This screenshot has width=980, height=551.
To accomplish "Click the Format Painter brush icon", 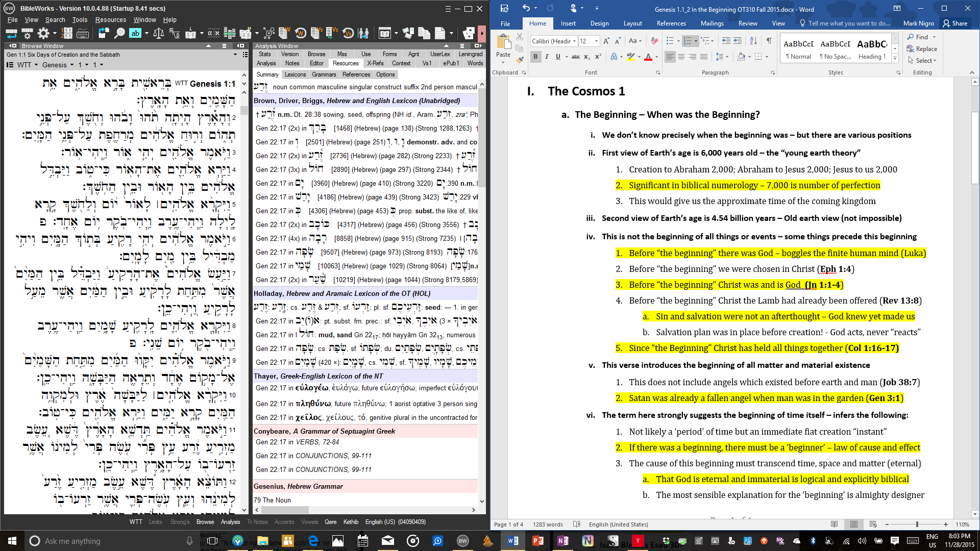I will tap(520, 60).
